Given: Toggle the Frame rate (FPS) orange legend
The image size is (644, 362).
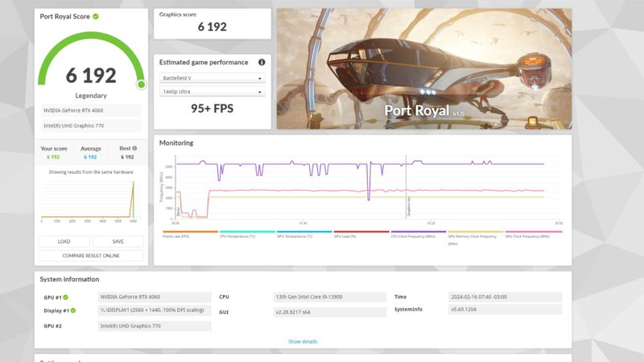Looking at the screenshot, I should pyautogui.click(x=190, y=234).
